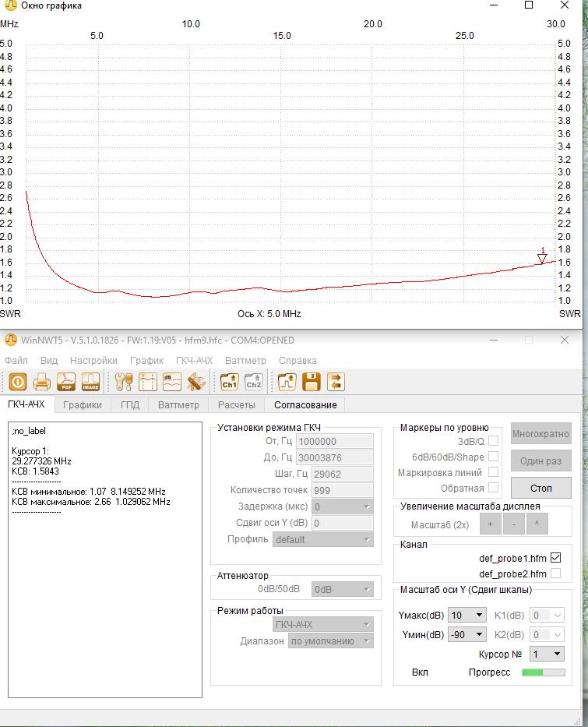Open the График menu
The image size is (588, 727).
coord(147,360)
